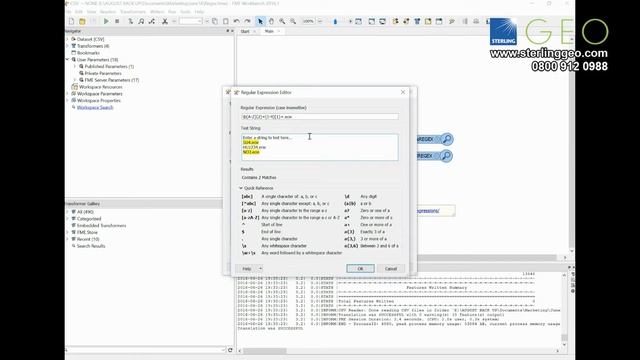Select Bookmarks in the Navigator tree
This screenshot has width=640, height=360.
click(x=88, y=53)
